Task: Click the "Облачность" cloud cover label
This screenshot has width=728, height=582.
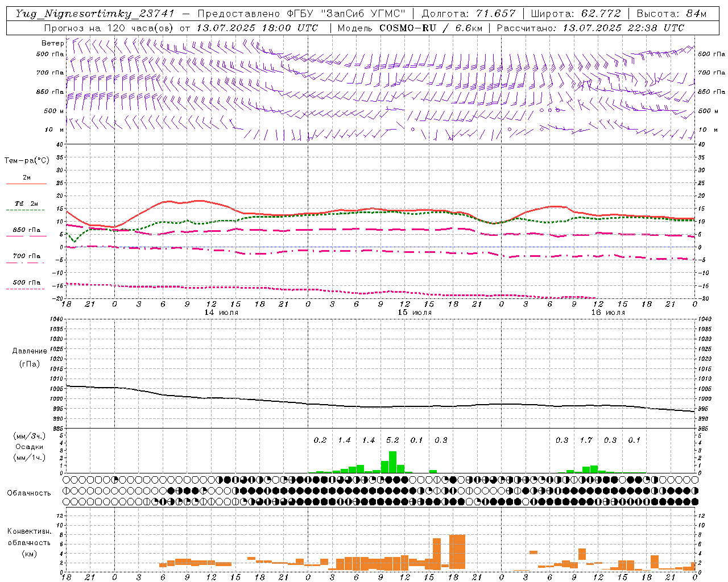Action: [x=29, y=493]
